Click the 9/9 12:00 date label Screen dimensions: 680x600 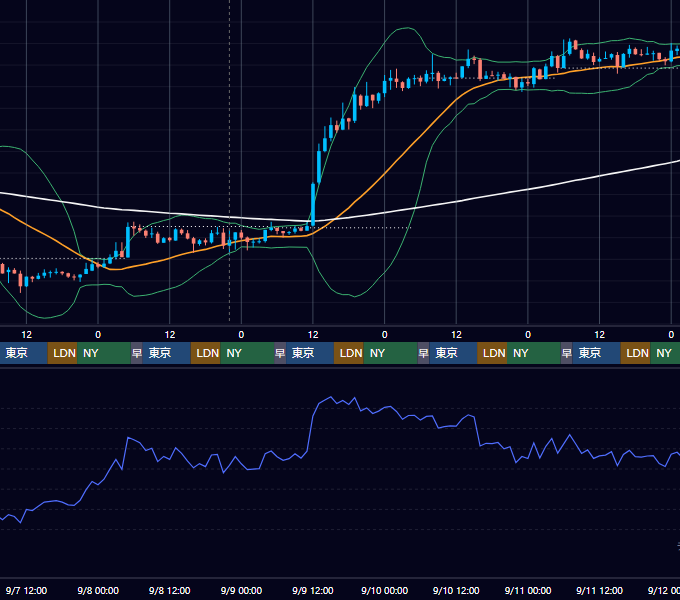coord(313,590)
